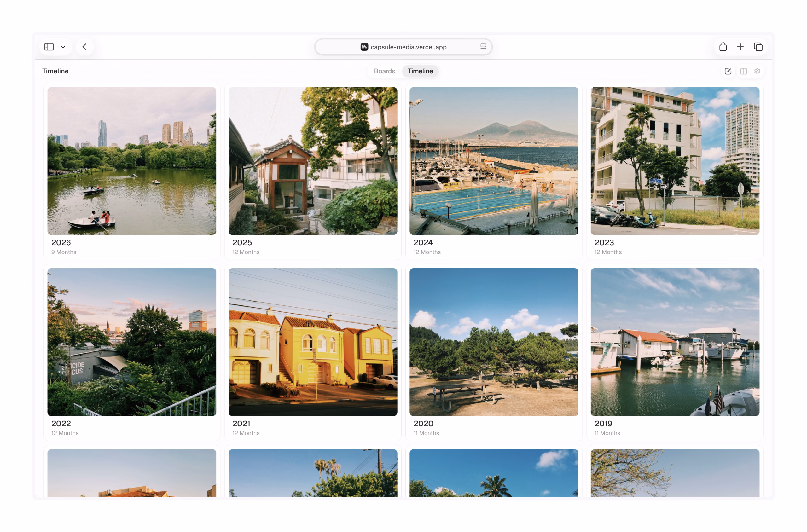Click the 2020 year label
The width and height of the screenshot is (807, 532).
pyautogui.click(x=423, y=424)
